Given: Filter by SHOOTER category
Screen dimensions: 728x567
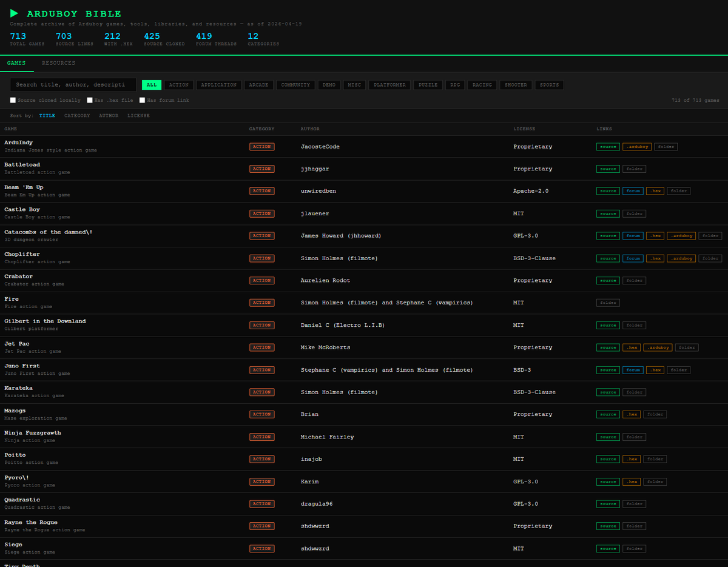Looking at the screenshot, I should click(x=516, y=85).
